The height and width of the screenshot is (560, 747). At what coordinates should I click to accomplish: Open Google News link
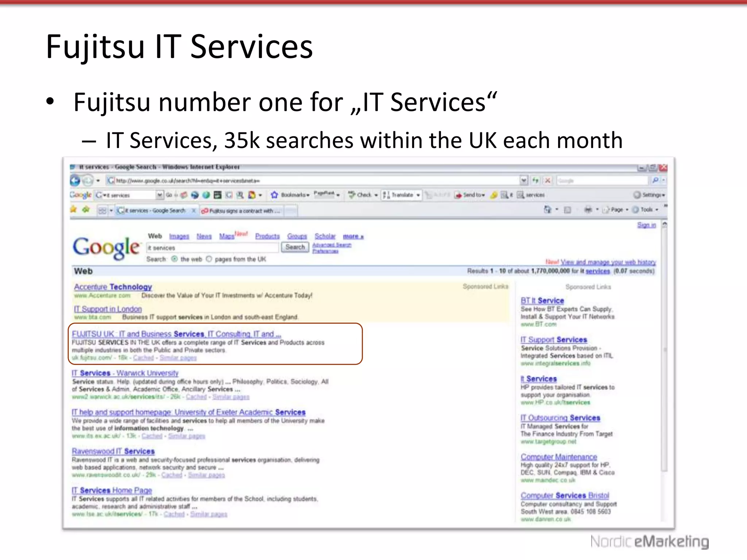pos(204,236)
